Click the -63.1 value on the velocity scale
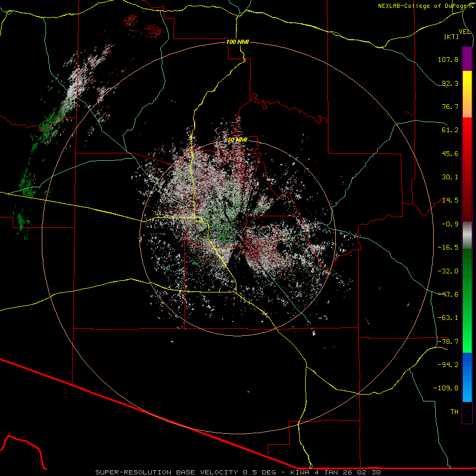476x476 pixels. click(x=448, y=318)
